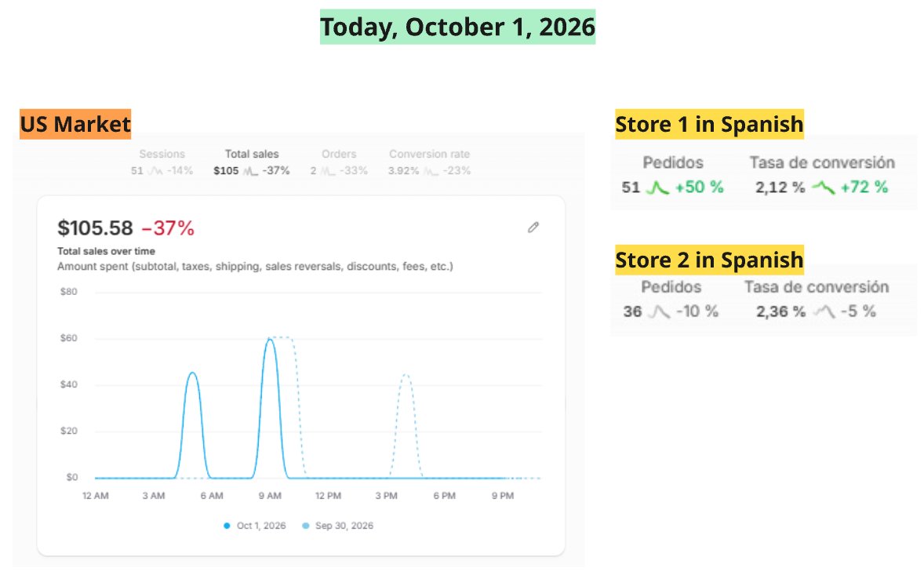Image resolution: width=924 pixels, height=575 pixels.
Task: Open Store 2 Tasa de conversión metric
Action: pos(817,300)
